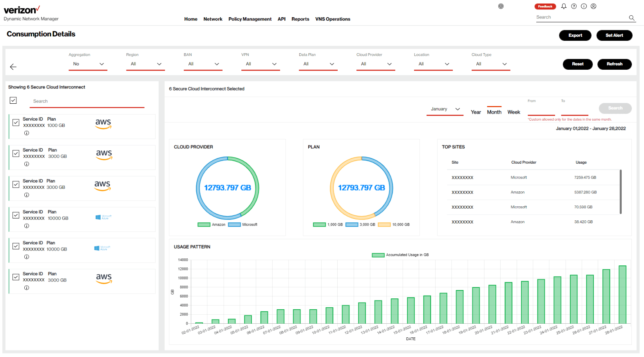
Task: Uncheck the 1000 GB plan service checkbox
Action: [16, 123]
